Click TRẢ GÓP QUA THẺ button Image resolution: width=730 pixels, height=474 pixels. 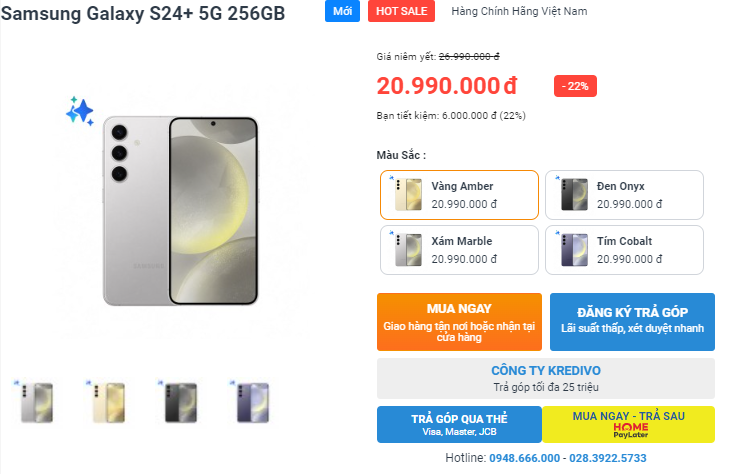point(459,424)
